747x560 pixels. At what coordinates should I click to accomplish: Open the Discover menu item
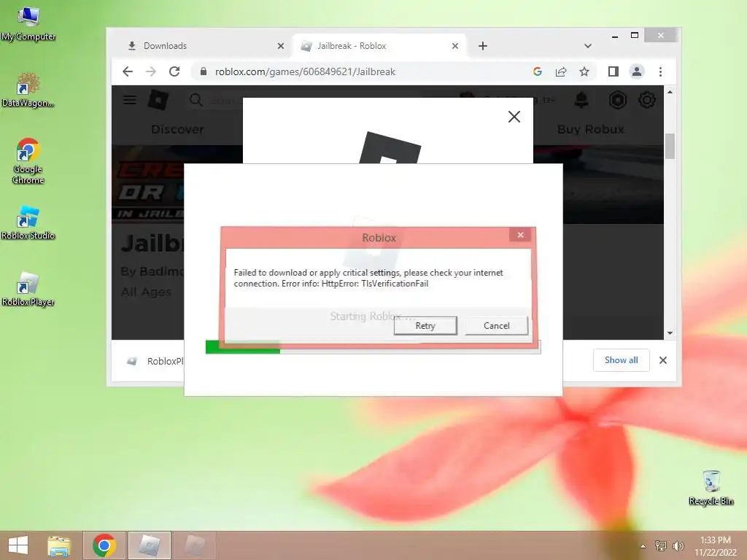click(x=178, y=129)
